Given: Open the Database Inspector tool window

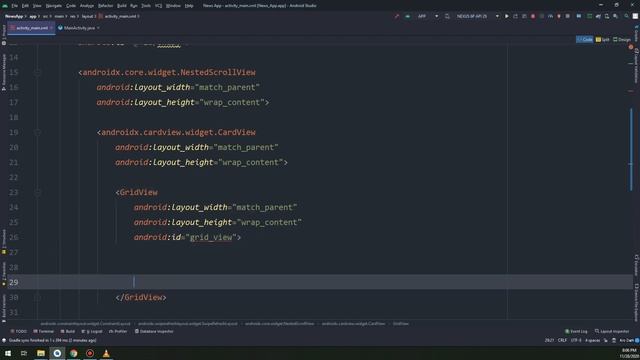Looking at the screenshot, I should pos(154,331).
